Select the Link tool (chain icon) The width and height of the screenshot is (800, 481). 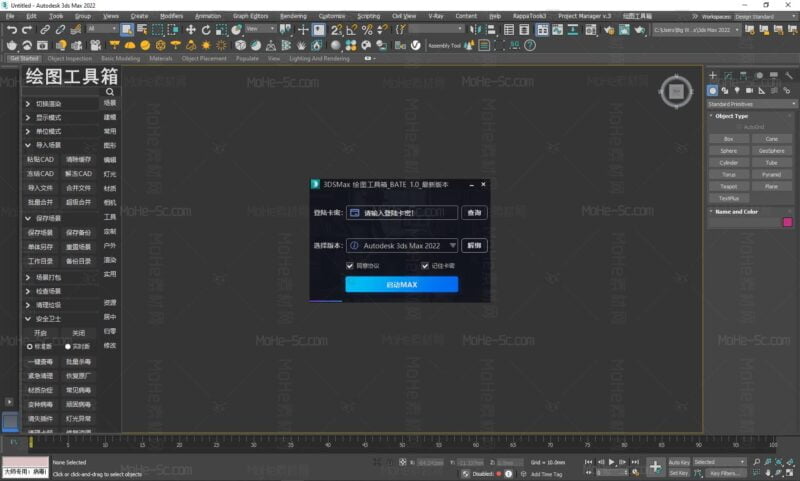click(45, 30)
